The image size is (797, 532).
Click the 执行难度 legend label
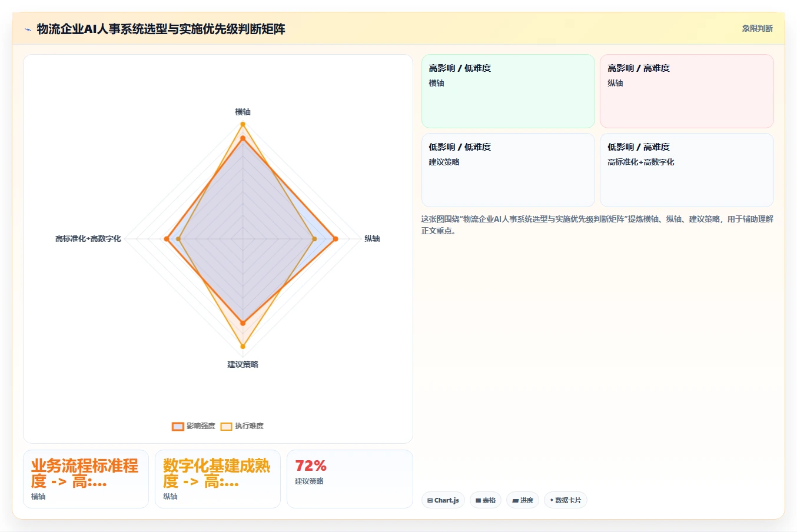249,426
